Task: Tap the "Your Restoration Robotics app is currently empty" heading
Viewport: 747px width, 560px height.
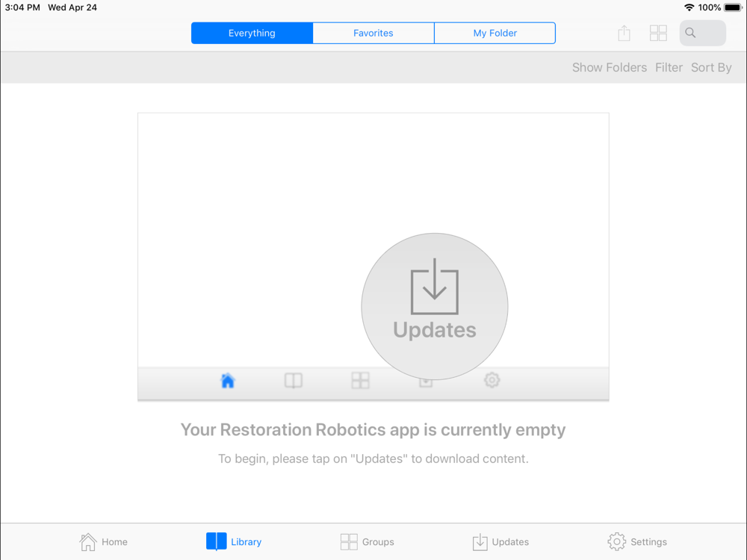Action: pos(373,429)
